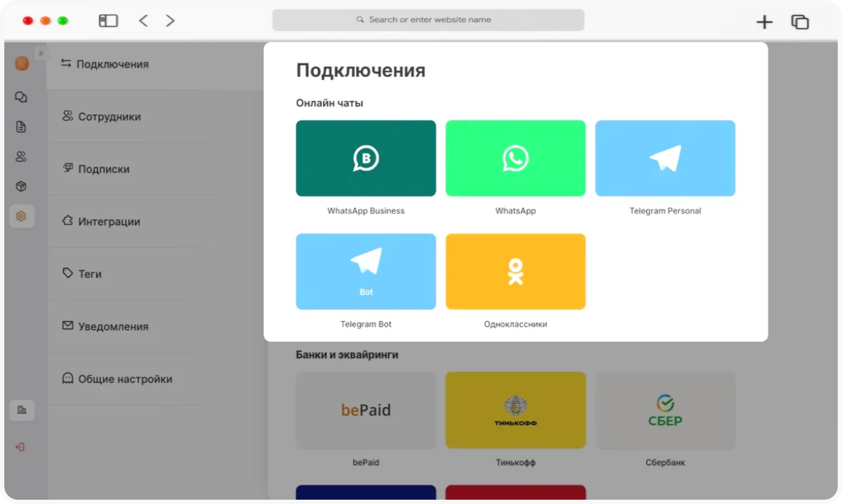Click the Telegram Personal label text
842x504 pixels.
pyautogui.click(x=665, y=211)
